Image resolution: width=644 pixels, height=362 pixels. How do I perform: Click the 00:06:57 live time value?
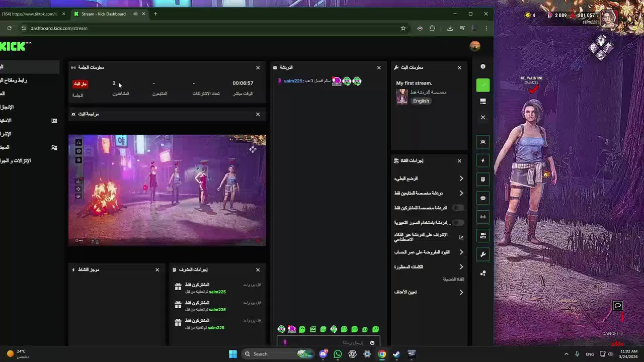tap(243, 83)
